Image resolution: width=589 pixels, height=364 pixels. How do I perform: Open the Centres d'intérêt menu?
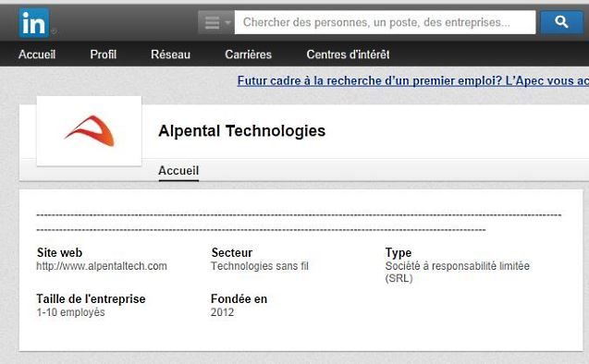coord(348,55)
